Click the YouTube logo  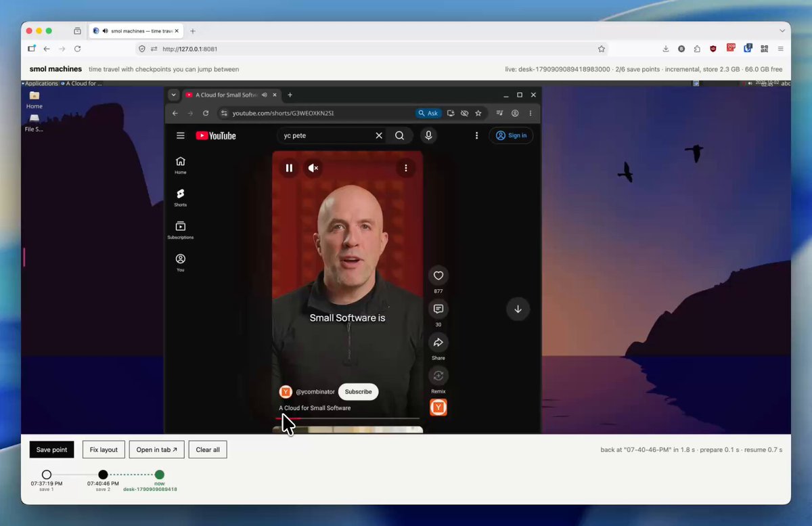click(216, 135)
